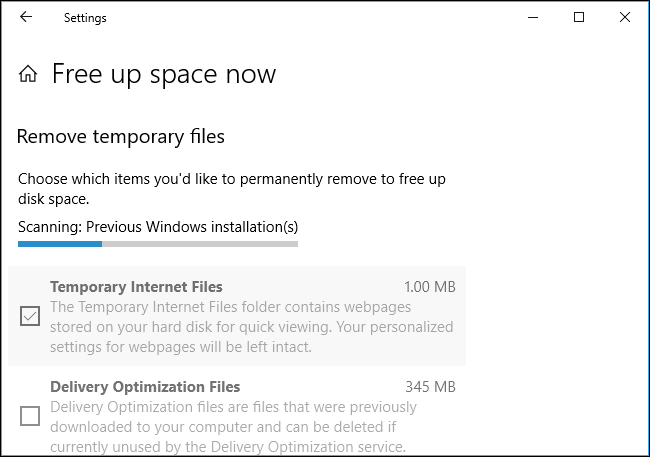Viewport: 650px width, 457px height.
Task: Close the Settings window
Action: 625,17
